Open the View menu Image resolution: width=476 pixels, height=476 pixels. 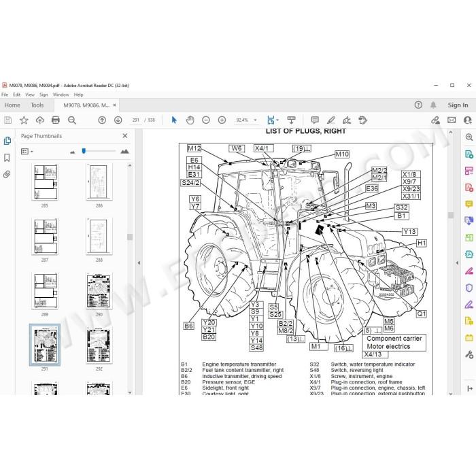[30, 95]
